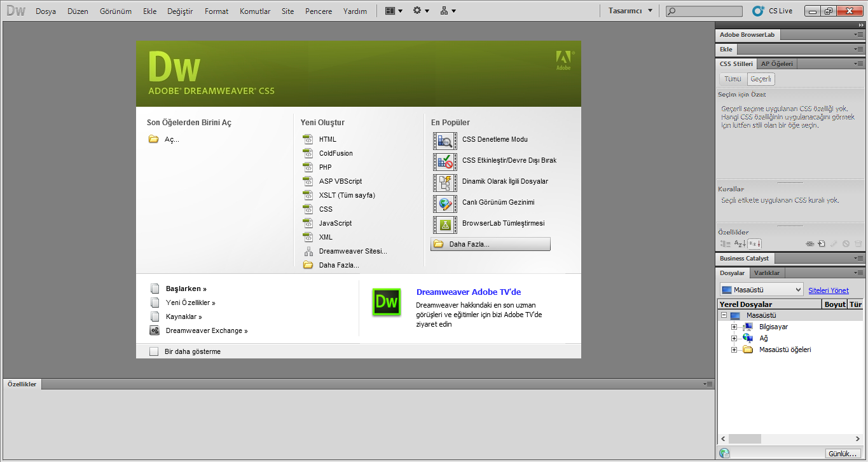
Task: Click the Yerel Dosyalar column header
Action: coord(770,304)
